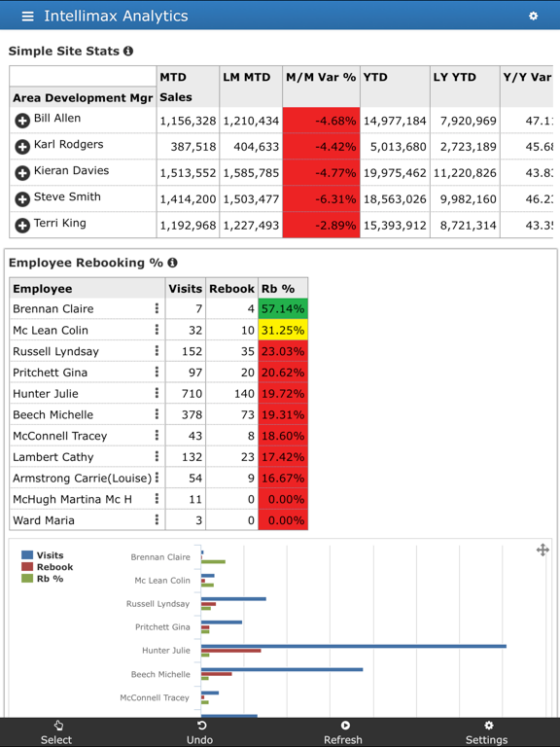The height and width of the screenshot is (747, 560).
Task: Sort rebooking table by Employee header
Action: [x=87, y=288]
